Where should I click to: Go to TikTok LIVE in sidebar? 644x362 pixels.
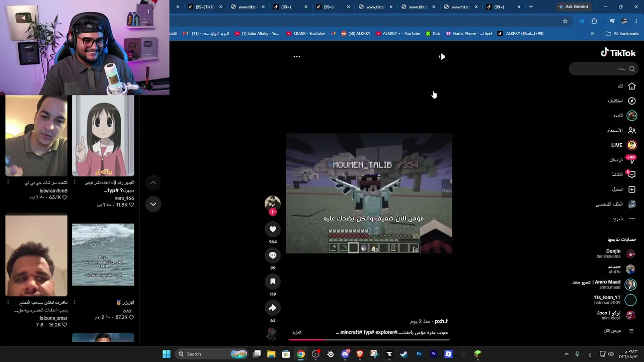(623, 145)
